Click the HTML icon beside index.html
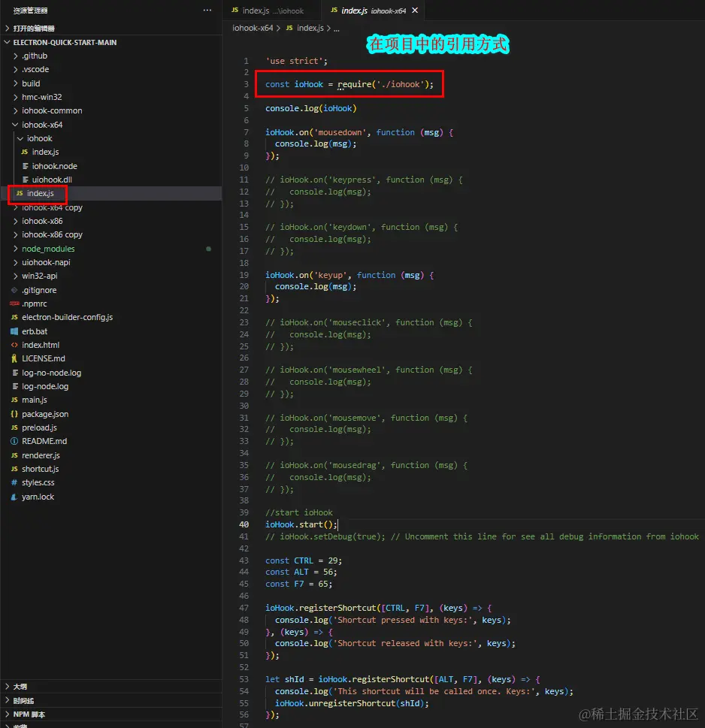 click(14, 345)
